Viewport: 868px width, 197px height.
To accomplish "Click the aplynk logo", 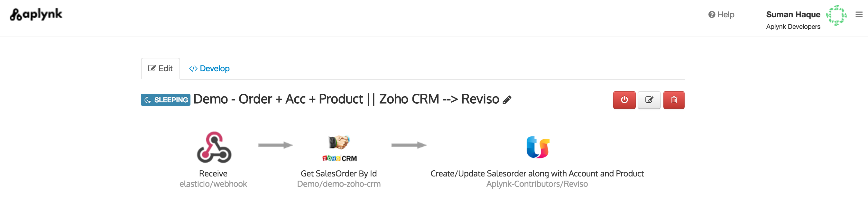I will 36,14.
